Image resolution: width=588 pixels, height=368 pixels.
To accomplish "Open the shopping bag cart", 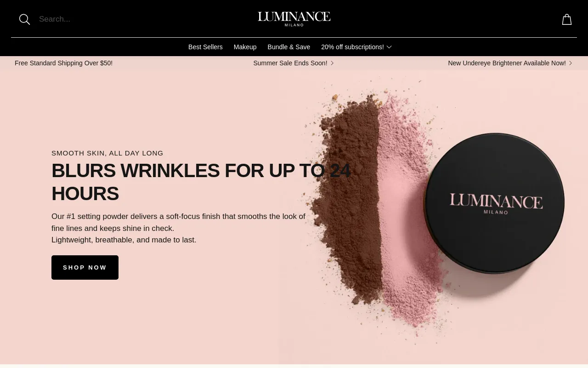I will coord(567,19).
